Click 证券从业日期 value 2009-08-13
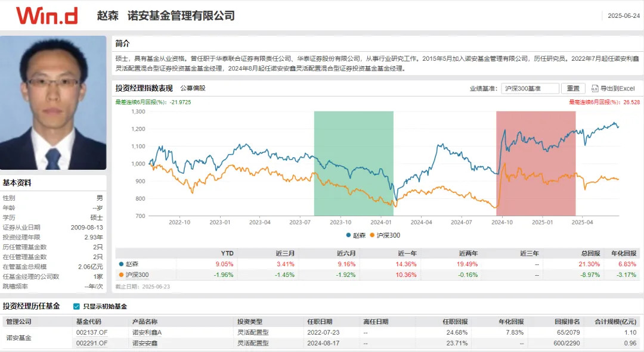 point(87,228)
